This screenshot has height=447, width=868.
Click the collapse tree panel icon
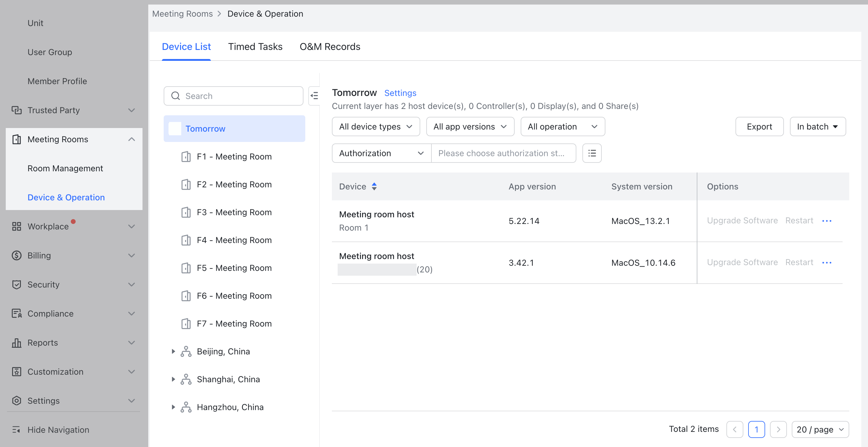(314, 96)
